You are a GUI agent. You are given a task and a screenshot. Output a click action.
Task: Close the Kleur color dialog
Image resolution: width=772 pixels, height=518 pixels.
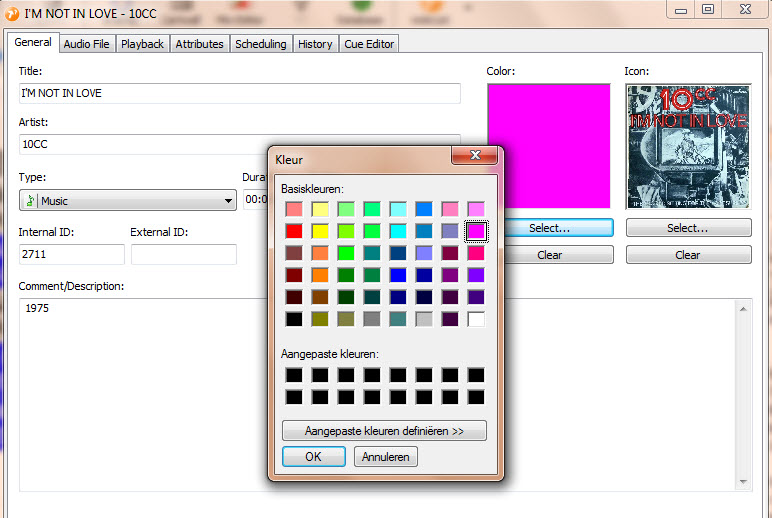tap(475, 157)
